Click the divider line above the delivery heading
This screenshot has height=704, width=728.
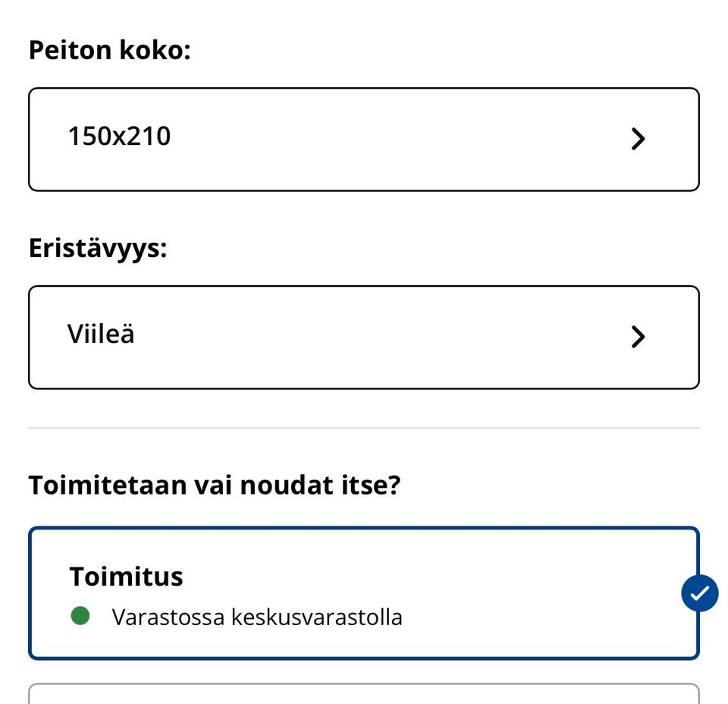coord(364,429)
